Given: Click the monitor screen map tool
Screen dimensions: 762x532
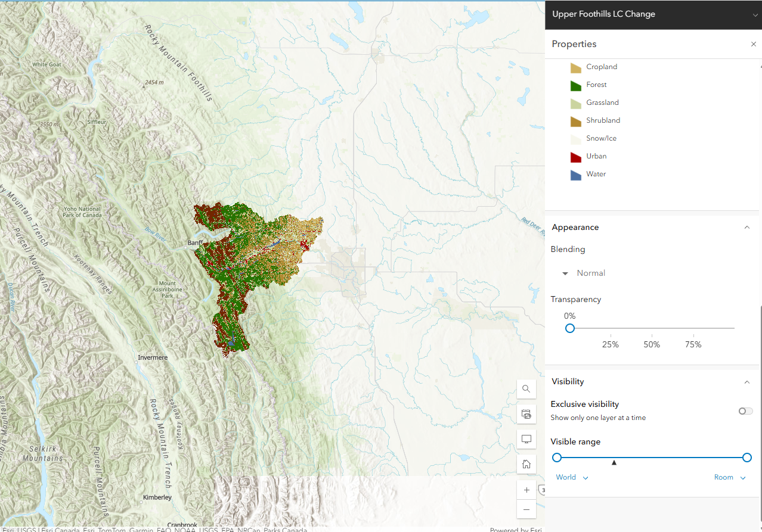Looking at the screenshot, I should click(x=526, y=438).
